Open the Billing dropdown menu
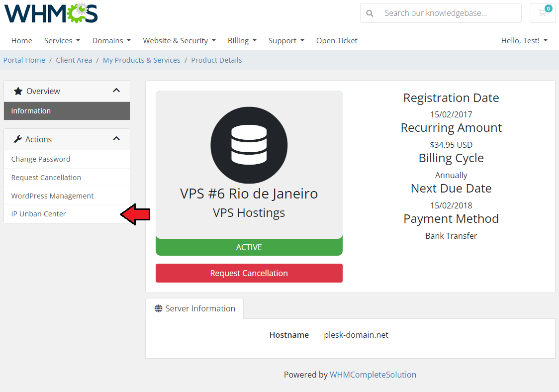Screen dimensions: 559x392 (x=242, y=41)
